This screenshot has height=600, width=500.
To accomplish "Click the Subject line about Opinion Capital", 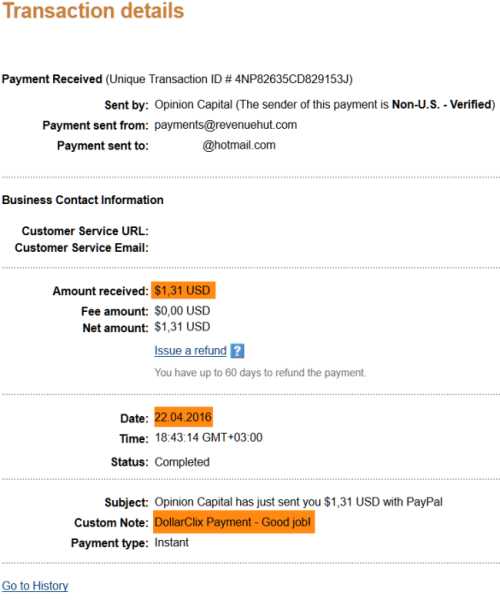I will (298, 502).
